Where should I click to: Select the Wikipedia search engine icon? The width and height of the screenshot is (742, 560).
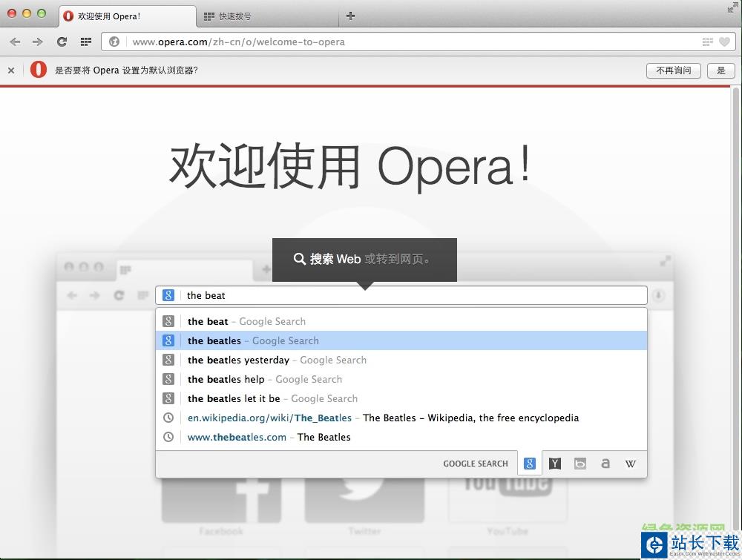(x=631, y=463)
